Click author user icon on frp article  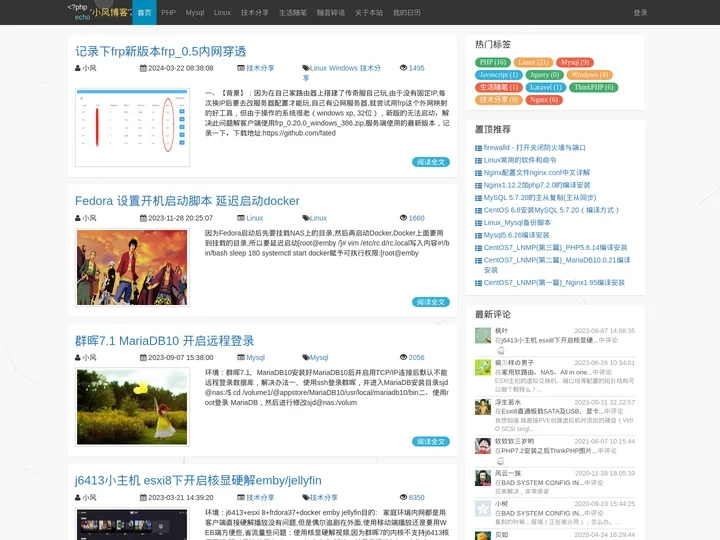(78, 68)
